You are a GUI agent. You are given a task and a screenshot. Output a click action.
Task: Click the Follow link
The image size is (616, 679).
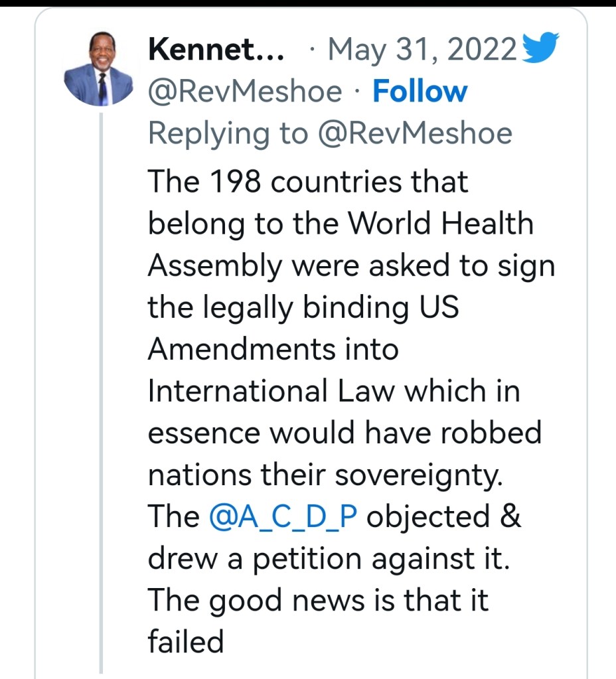420,92
